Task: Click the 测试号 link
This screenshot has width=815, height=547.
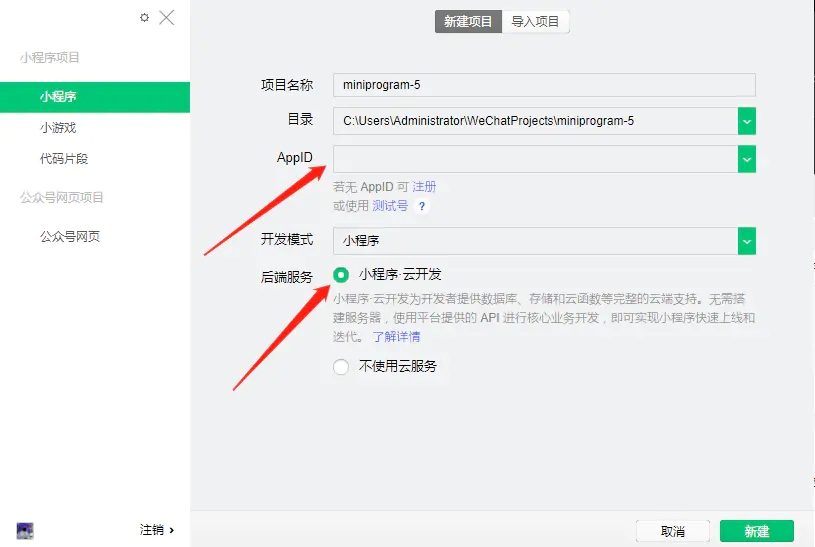Action: 390,206
